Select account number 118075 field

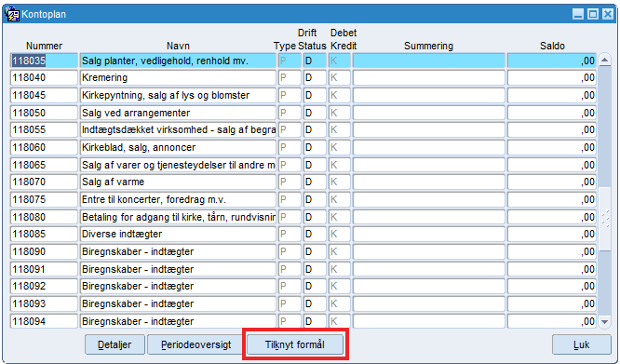coord(44,199)
